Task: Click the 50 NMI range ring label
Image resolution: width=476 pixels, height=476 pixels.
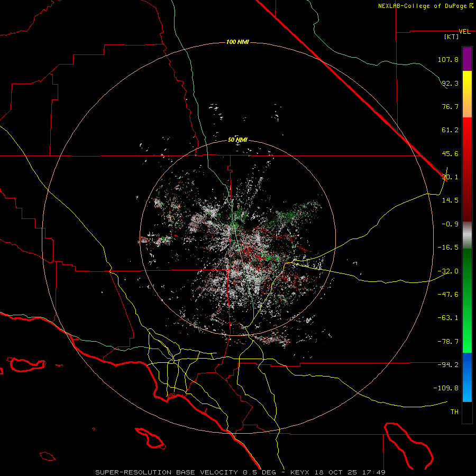Action: (x=237, y=140)
